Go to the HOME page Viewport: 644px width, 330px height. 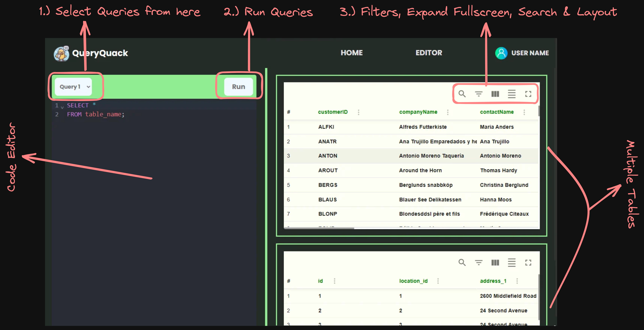(x=351, y=53)
